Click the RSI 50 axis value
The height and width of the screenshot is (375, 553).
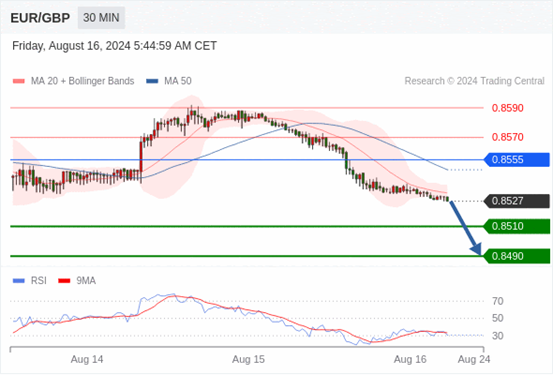[498, 318]
